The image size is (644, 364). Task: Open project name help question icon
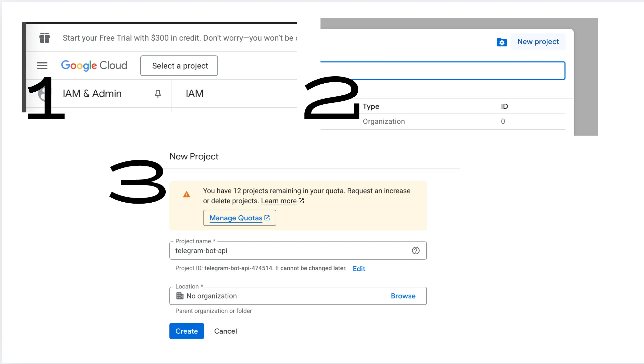(416, 251)
